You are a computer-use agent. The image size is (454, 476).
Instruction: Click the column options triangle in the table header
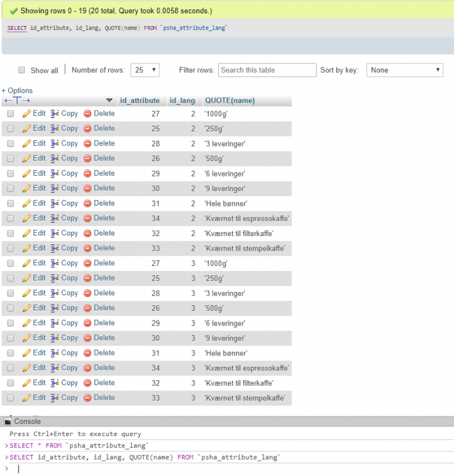[x=109, y=100]
